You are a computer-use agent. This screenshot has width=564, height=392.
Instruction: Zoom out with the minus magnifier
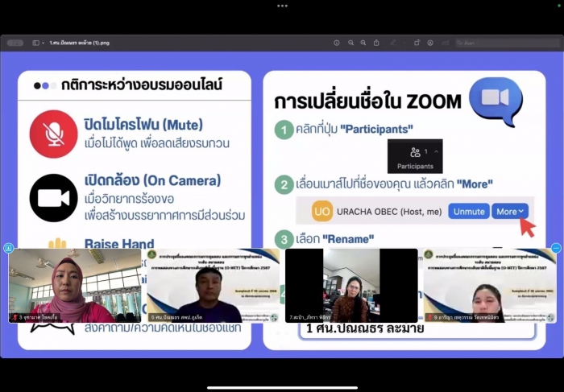click(x=350, y=43)
